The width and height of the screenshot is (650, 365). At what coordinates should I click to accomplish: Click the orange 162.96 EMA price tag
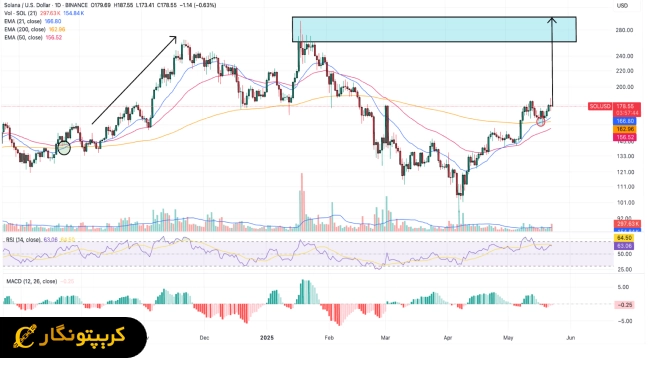(626, 129)
